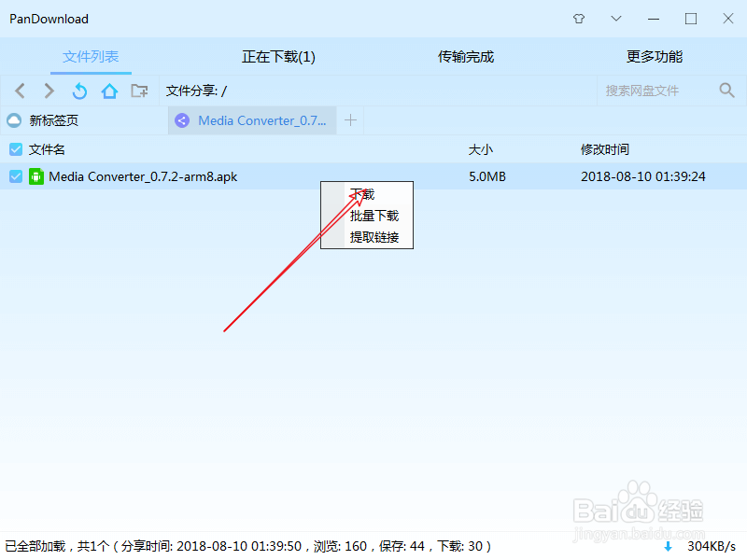Switch to 文件列表 tab
This screenshot has width=747, height=560.
91,57
